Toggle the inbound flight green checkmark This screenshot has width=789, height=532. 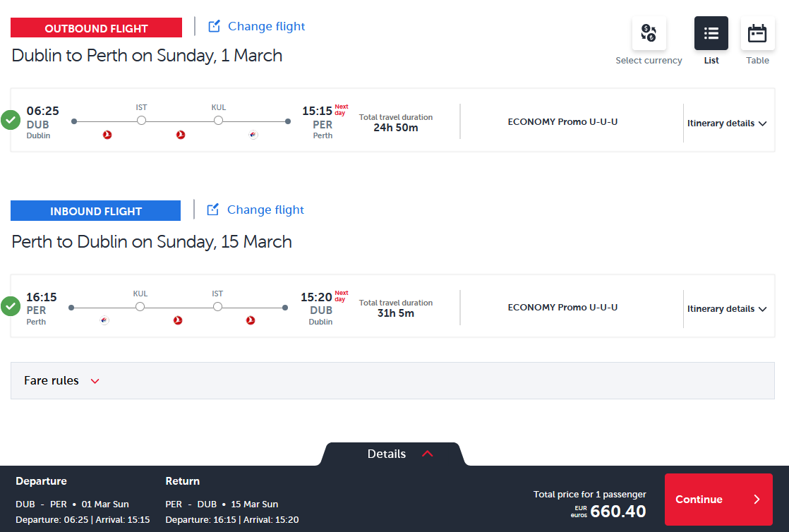point(10,306)
